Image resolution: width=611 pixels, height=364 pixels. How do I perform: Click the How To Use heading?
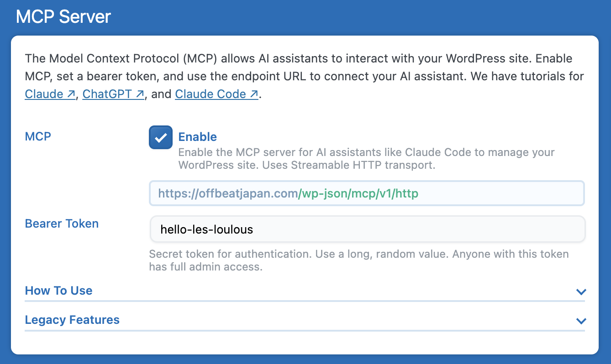(x=58, y=291)
